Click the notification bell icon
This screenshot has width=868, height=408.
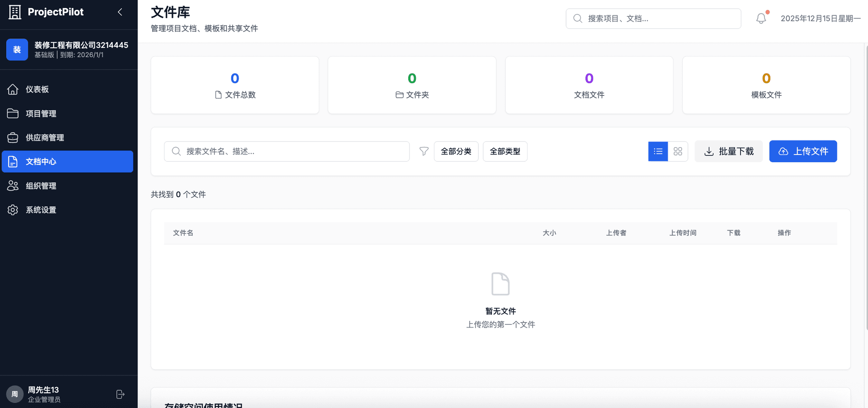point(761,19)
